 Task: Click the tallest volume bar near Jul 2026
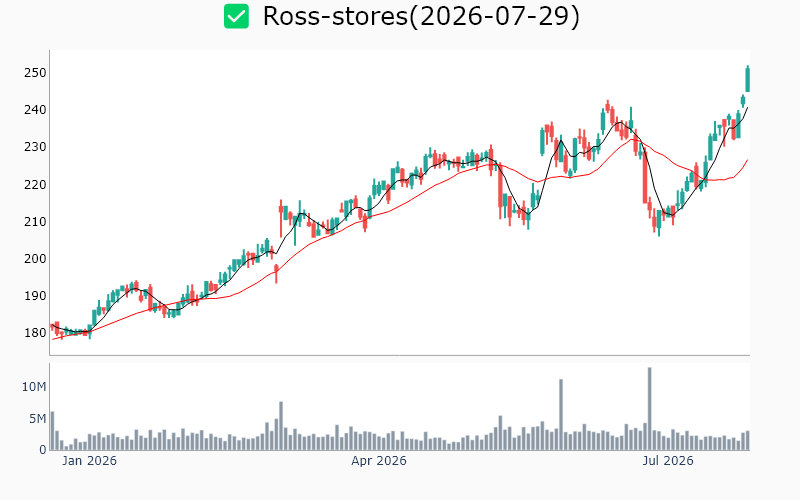click(x=649, y=409)
